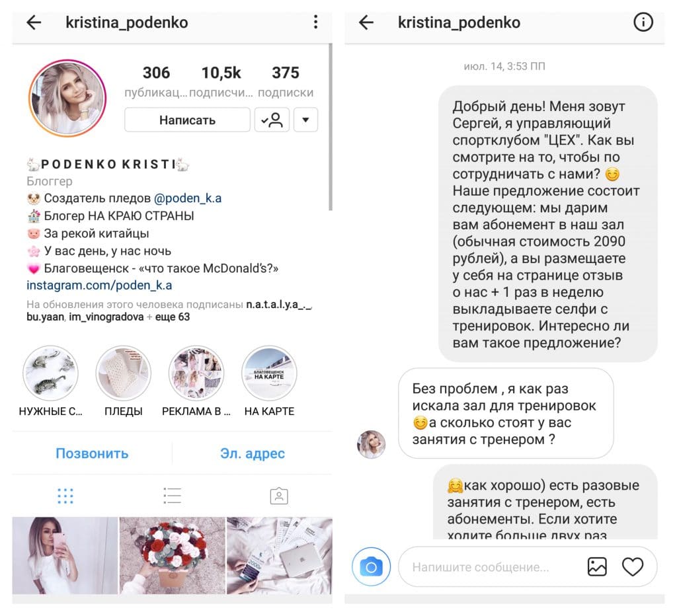Open conversation info icon

(x=643, y=22)
